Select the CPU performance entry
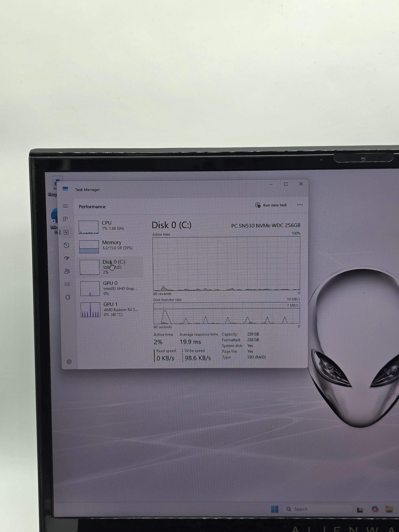 110,227
